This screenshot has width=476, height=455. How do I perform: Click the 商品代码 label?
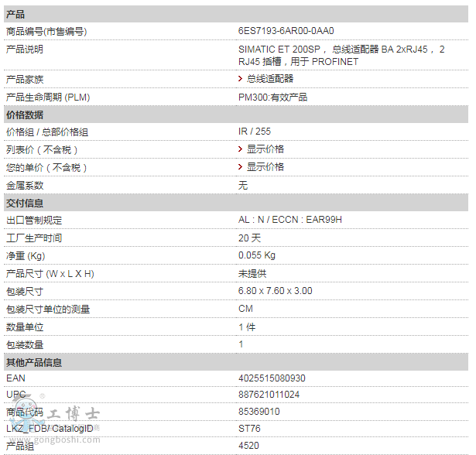click(x=25, y=412)
